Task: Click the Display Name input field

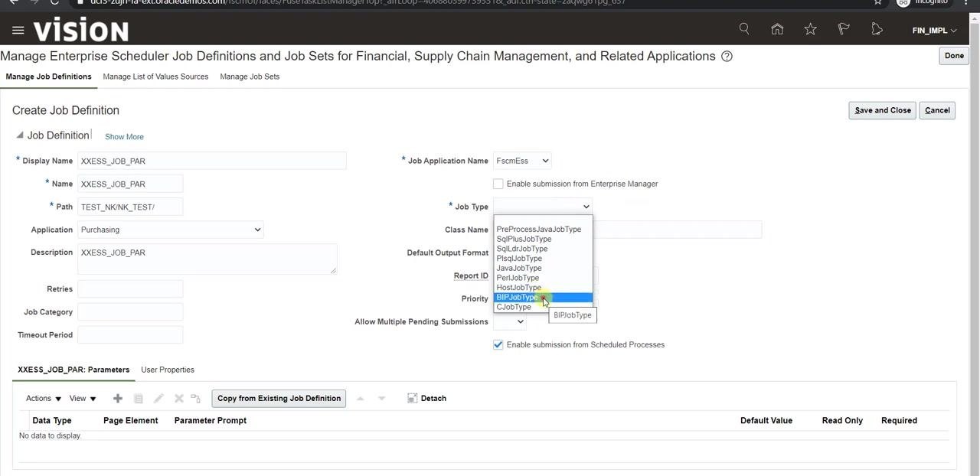Action: 212,161
